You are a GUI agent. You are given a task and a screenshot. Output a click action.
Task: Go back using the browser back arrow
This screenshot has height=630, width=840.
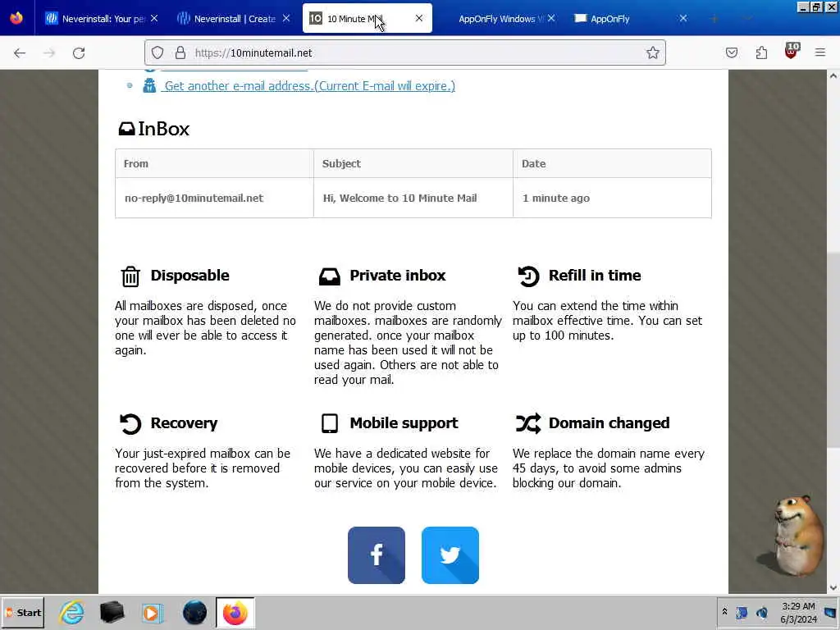tap(20, 53)
